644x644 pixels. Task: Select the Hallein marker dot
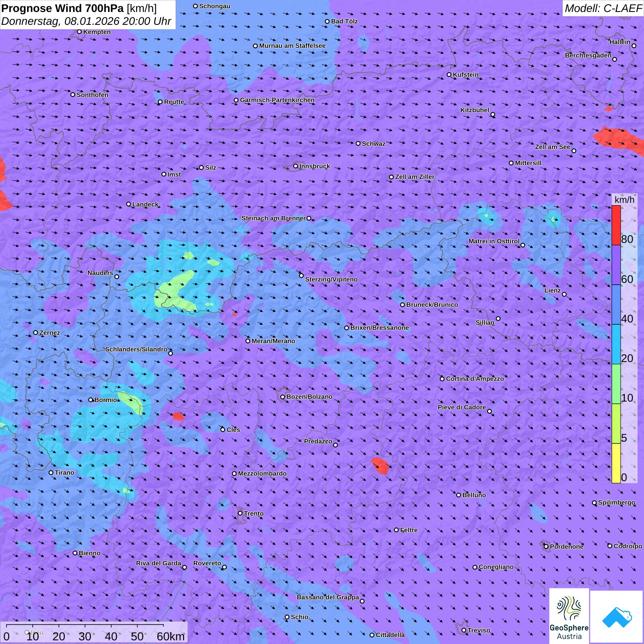(634, 46)
